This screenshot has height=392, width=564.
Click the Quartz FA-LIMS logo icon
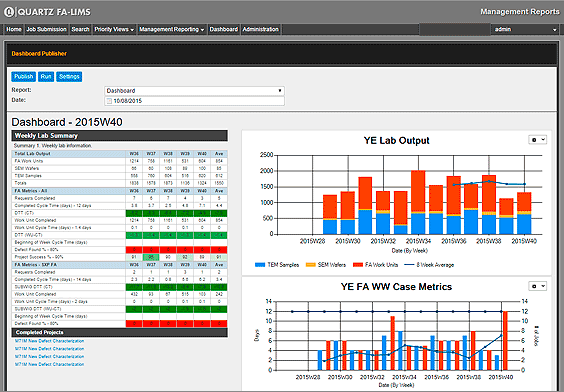point(9,12)
